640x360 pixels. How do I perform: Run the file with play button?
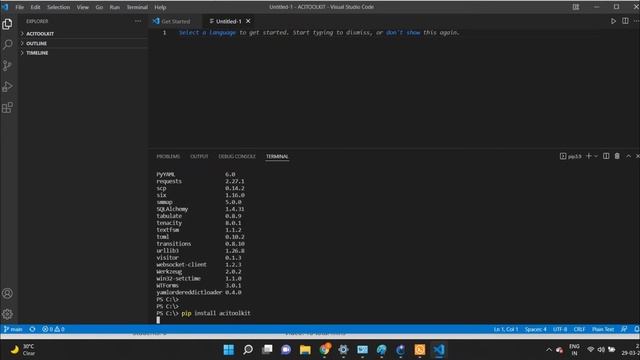613,21
